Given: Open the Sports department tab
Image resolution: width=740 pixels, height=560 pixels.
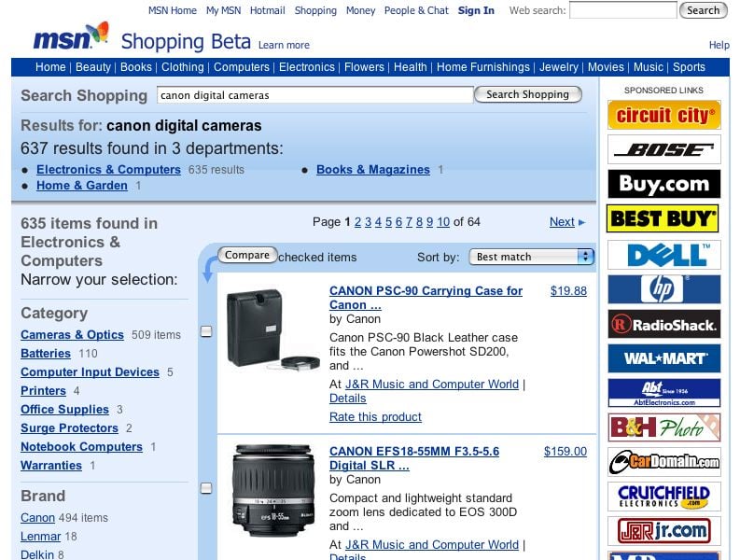Looking at the screenshot, I should [689, 67].
